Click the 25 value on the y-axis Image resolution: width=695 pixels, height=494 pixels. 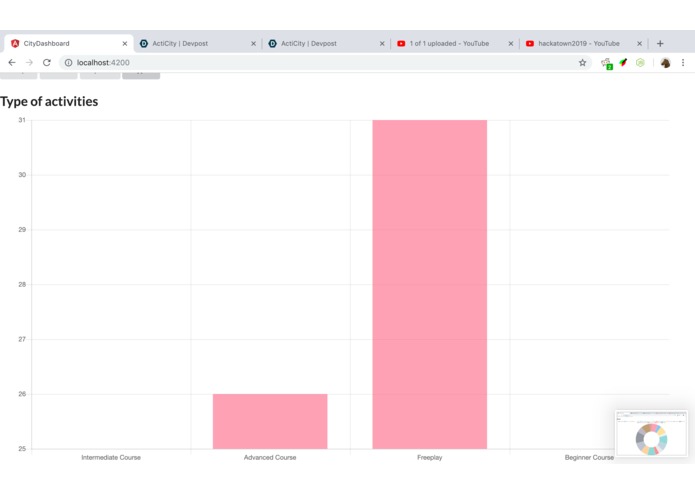click(22, 449)
